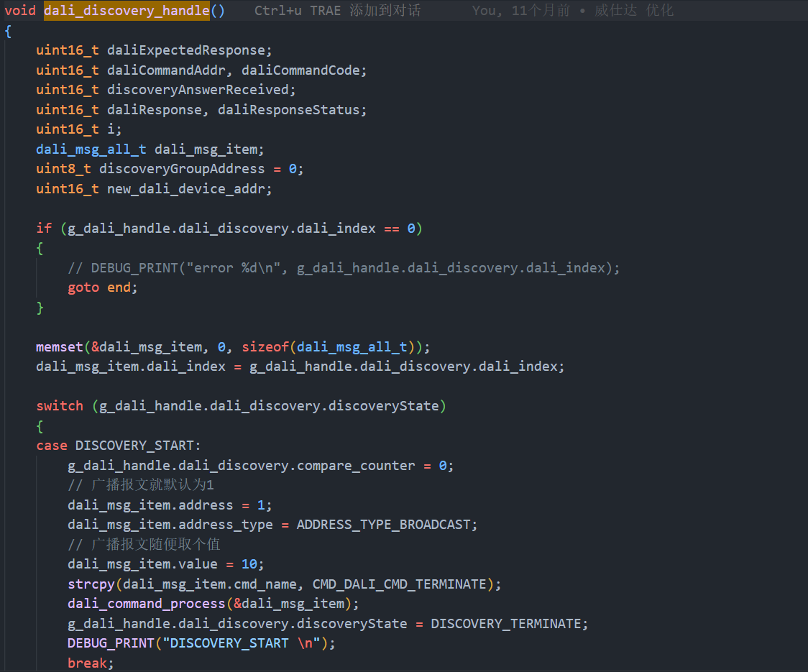Screen dimensions: 808x672
Task: Click the 'uint16_t i;' declaration line
Action: (x=79, y=129)
